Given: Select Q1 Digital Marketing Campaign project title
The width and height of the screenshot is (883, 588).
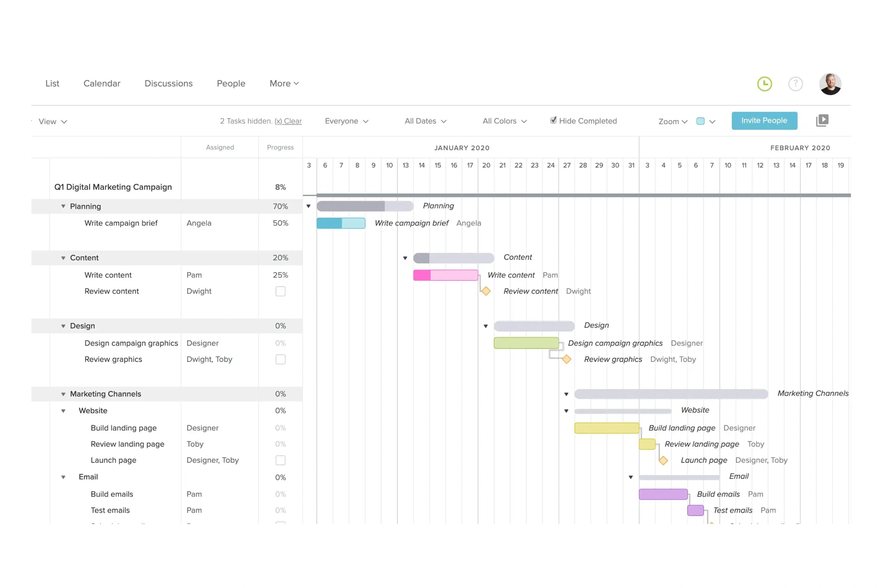Looking at the screenshot, I should tap(113, 187).
